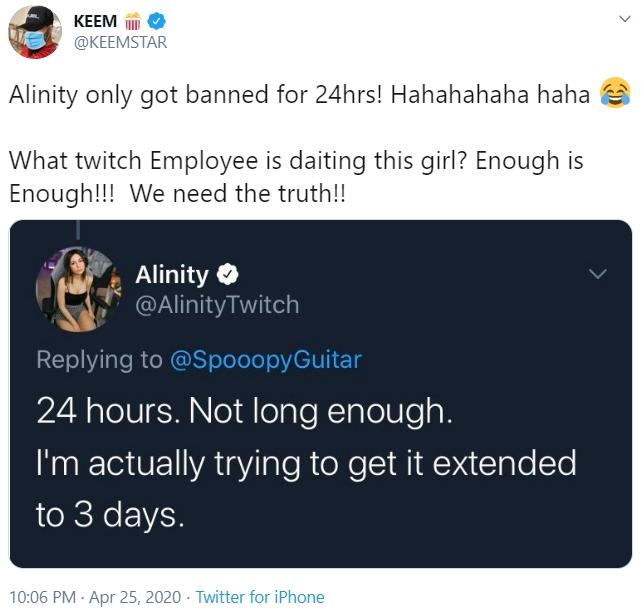
Task: Open the @KEEMSTAR handle
Action: [120, 42]
